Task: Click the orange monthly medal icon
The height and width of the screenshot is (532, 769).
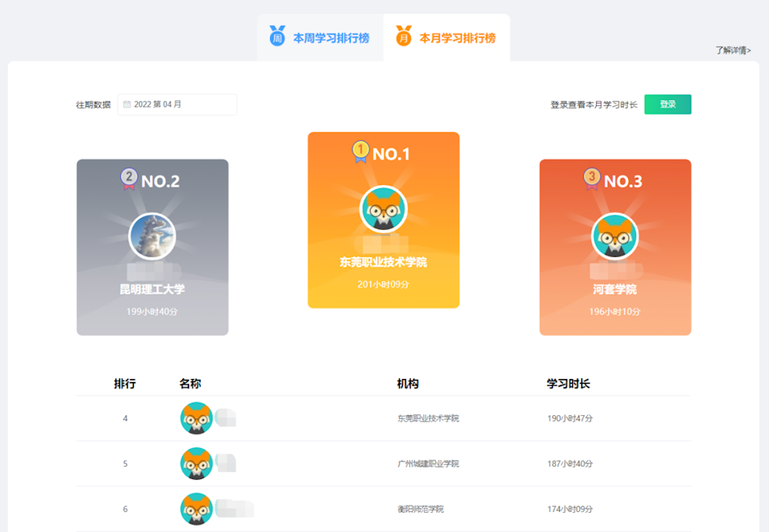Action: pos(404,36)
